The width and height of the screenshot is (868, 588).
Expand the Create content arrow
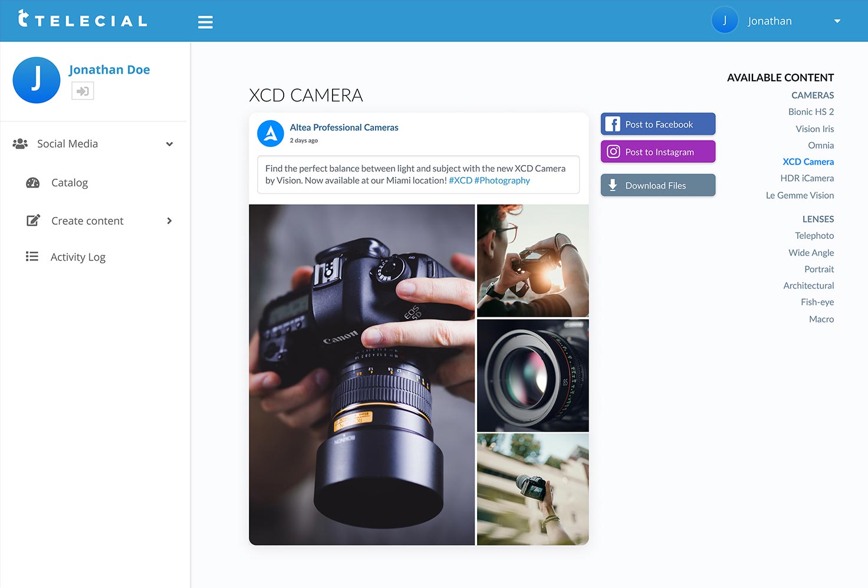point(170,221)
